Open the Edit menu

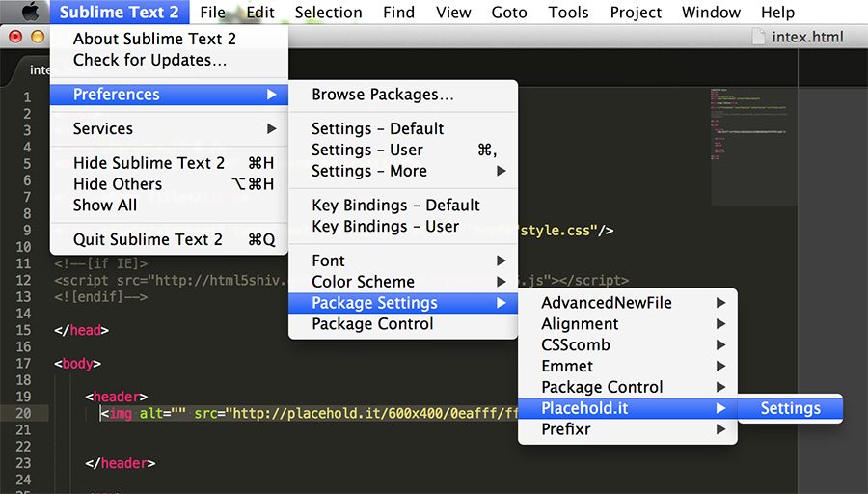(260, 12)
